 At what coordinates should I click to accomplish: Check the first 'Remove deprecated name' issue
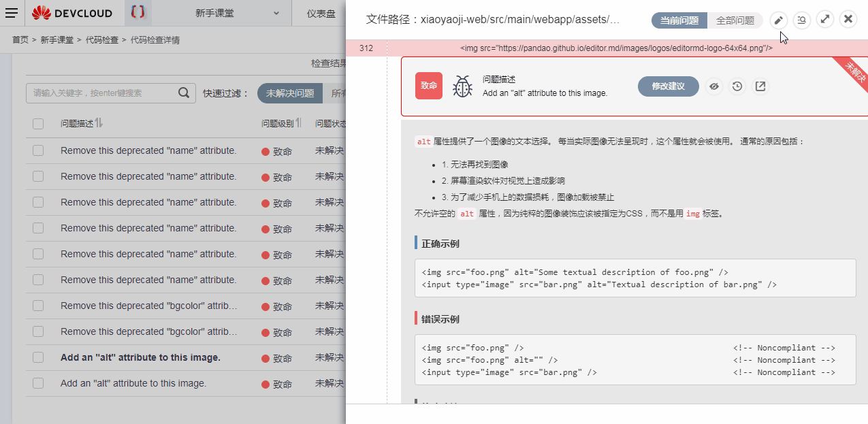tap(37, 150)
